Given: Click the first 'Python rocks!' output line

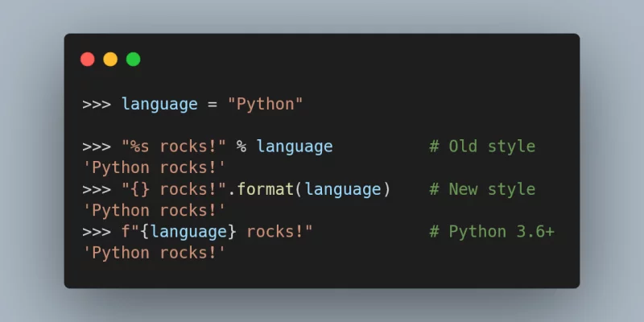Looking at the screenshot, I should coord(155,168).
